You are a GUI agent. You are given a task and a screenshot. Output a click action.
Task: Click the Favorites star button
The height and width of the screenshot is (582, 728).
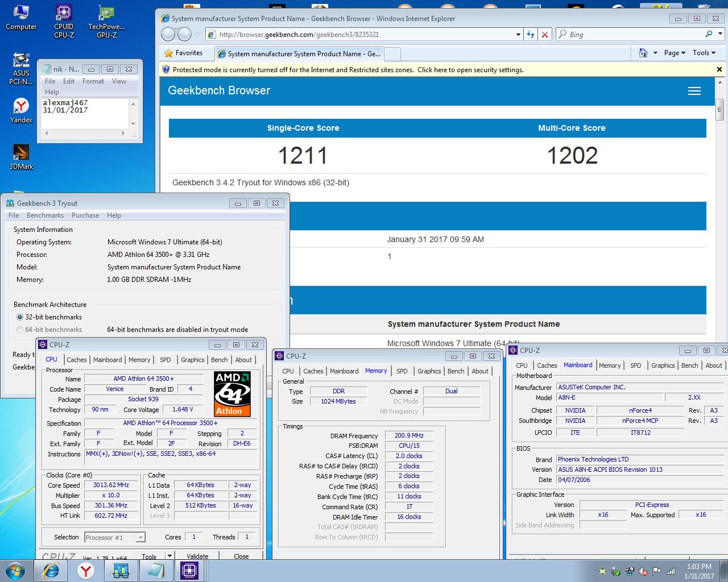[x=183, y=53]
